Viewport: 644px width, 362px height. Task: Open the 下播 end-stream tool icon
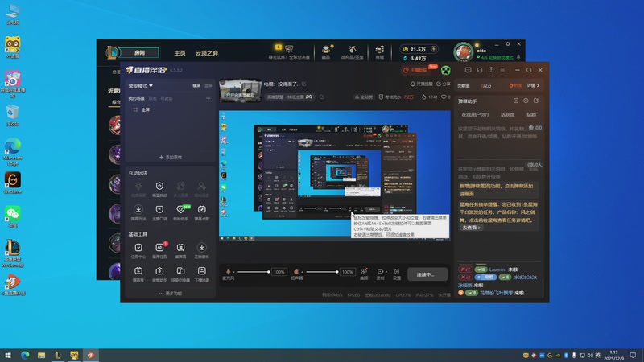click(x=202, y=271)
